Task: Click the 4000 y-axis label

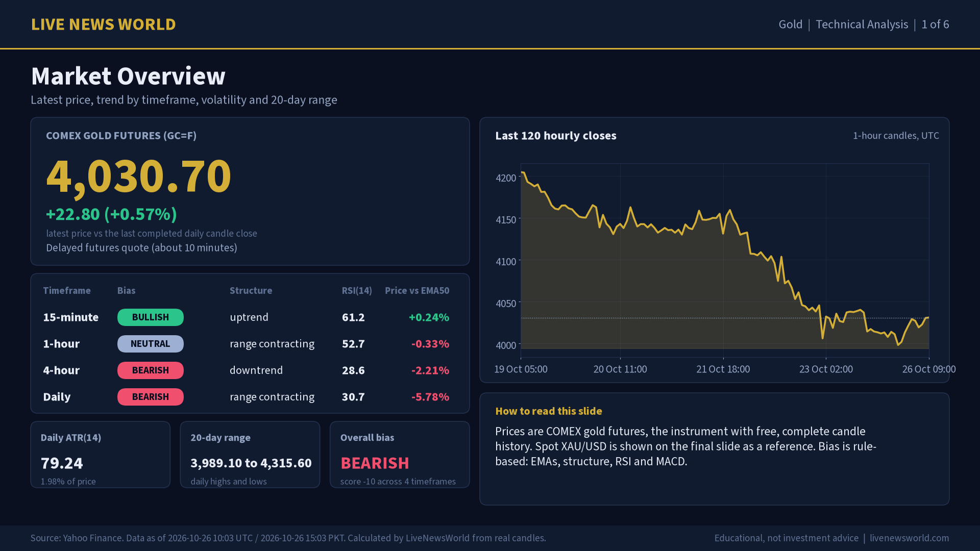Action: point(506,345)
